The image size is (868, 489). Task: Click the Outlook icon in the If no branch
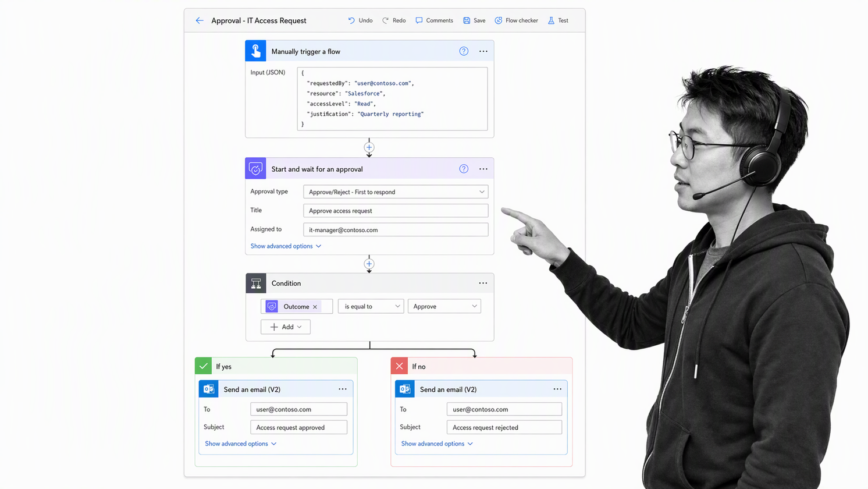click(x=405, y=389)
